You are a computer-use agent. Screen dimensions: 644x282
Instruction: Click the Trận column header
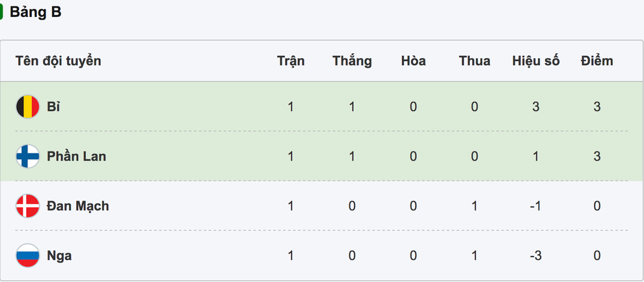(291, 61)
